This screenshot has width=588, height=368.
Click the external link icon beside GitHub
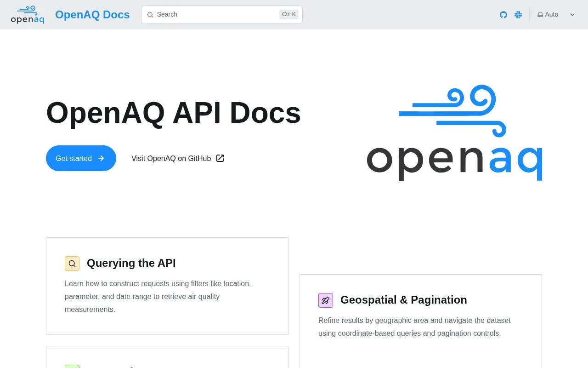coord(220,158)
